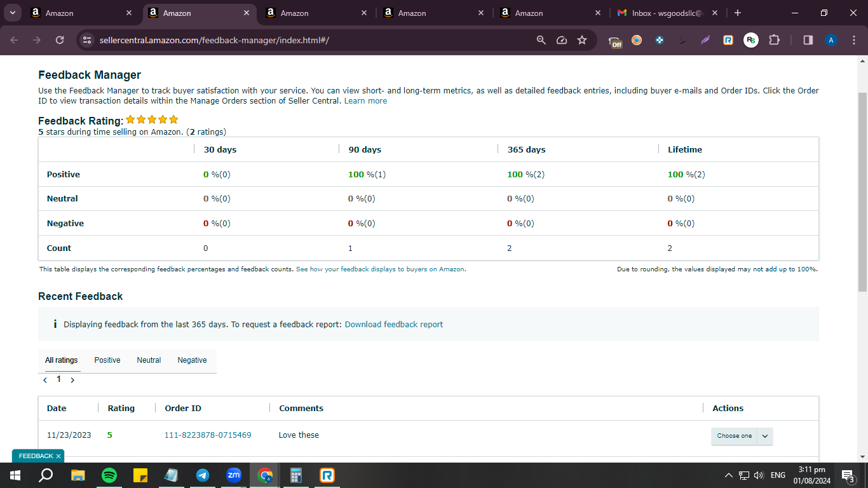The image size is (868, 488).
Task: Open 'See how your feedback displays to buyers' link
Action: tap(380, 269)
